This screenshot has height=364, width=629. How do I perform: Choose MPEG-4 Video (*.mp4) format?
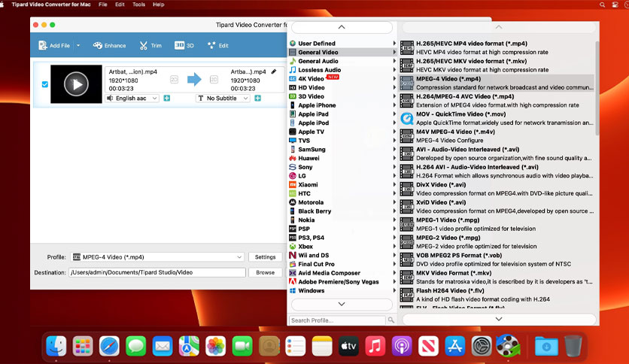(497, 83)
